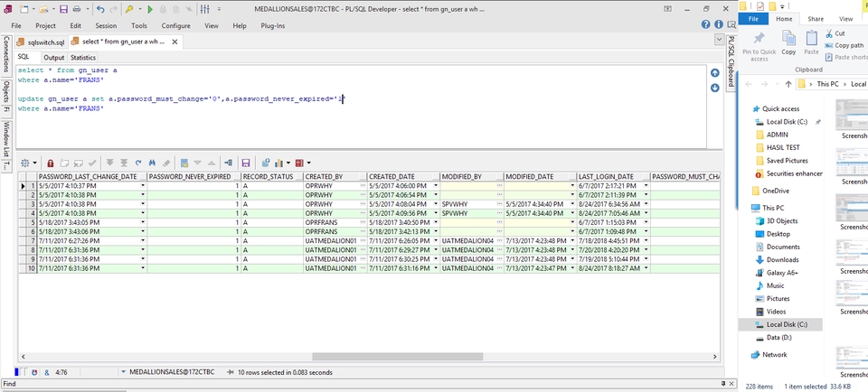
Task: Click the Link query tree icon in grid toolbar
Action: (229, 163)
